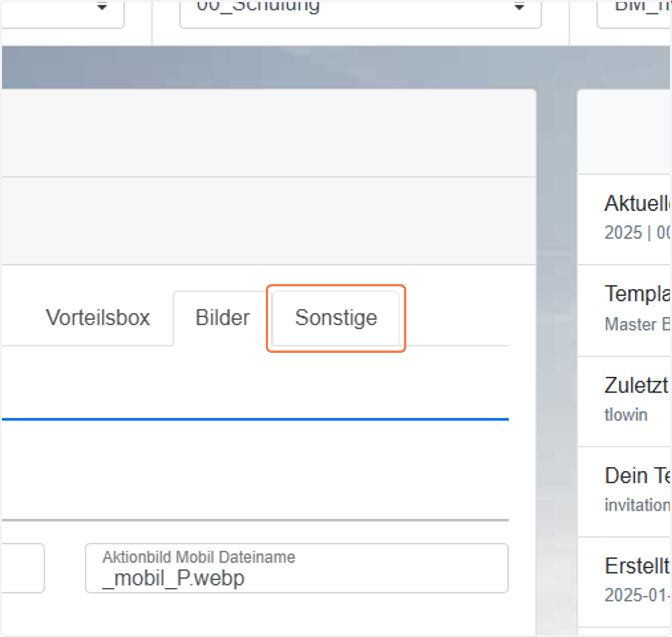Switch to the Bilder tab
Viewport: 672px width, 637px height.
click(x=222, y=318)
